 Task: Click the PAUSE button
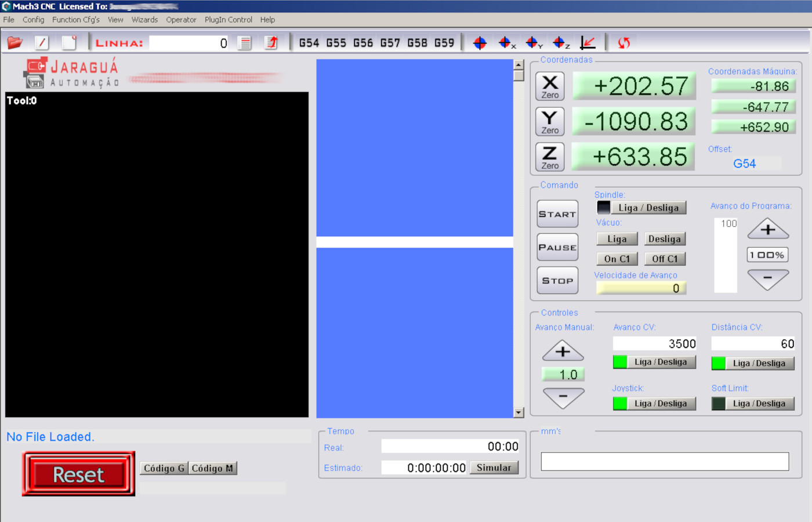tap(557, 247)
